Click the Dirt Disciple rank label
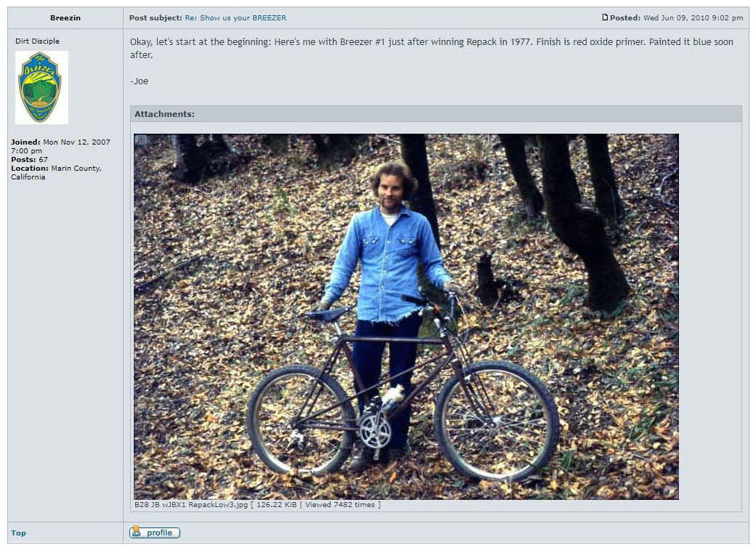This screenshot has width=756, height=550. click(37, 41)
